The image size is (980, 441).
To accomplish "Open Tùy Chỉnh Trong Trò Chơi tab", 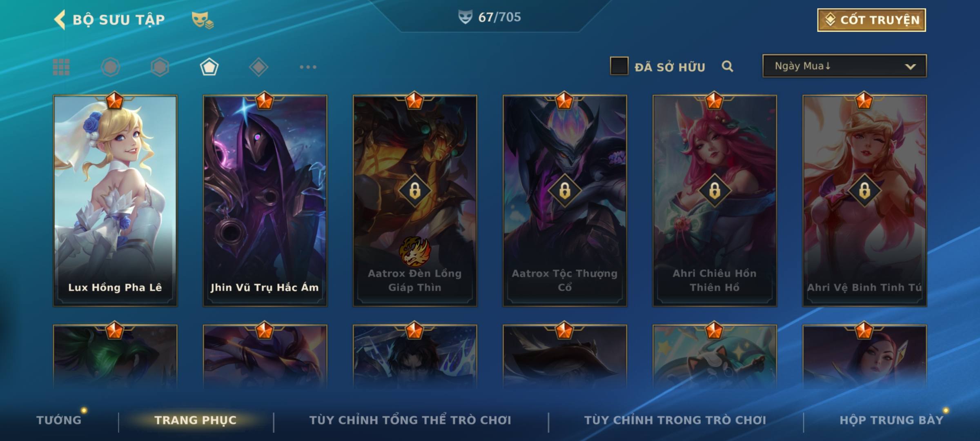I will [x=675, y=420].
